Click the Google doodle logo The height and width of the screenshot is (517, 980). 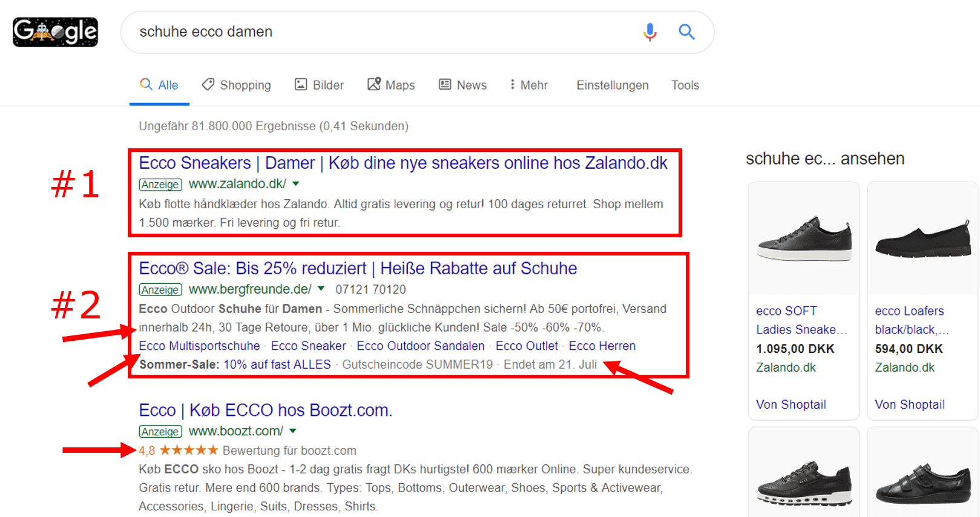click(55, 32)
